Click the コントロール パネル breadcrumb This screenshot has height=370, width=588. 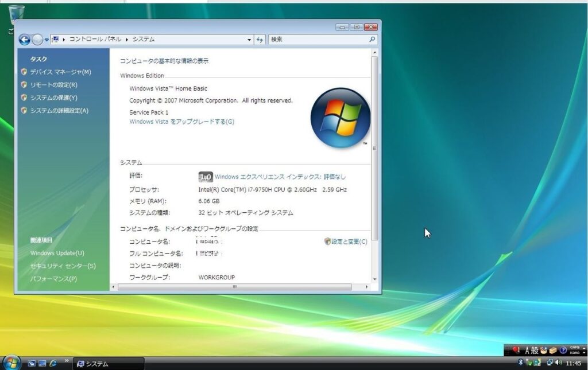click(x=95, y=39)
